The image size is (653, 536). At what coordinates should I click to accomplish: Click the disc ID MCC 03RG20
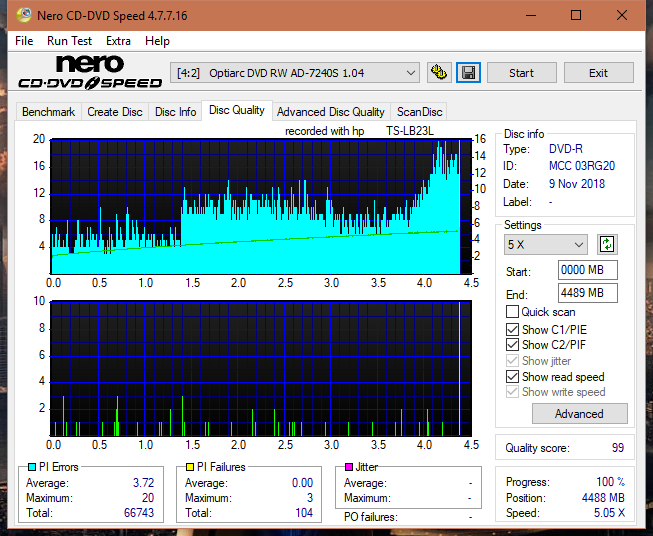tap(582, 166)
